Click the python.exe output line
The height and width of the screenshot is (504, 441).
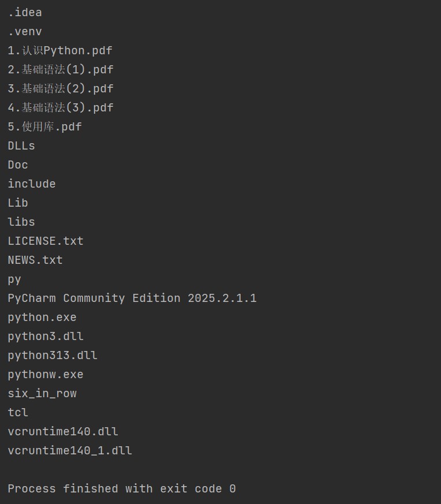coord(42,318)
